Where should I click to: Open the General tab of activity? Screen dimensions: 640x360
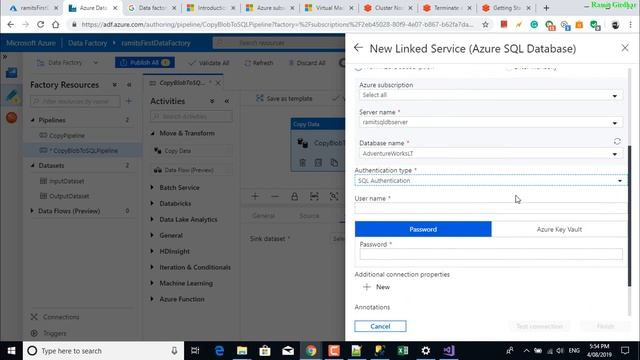click(x=263, y=216)
